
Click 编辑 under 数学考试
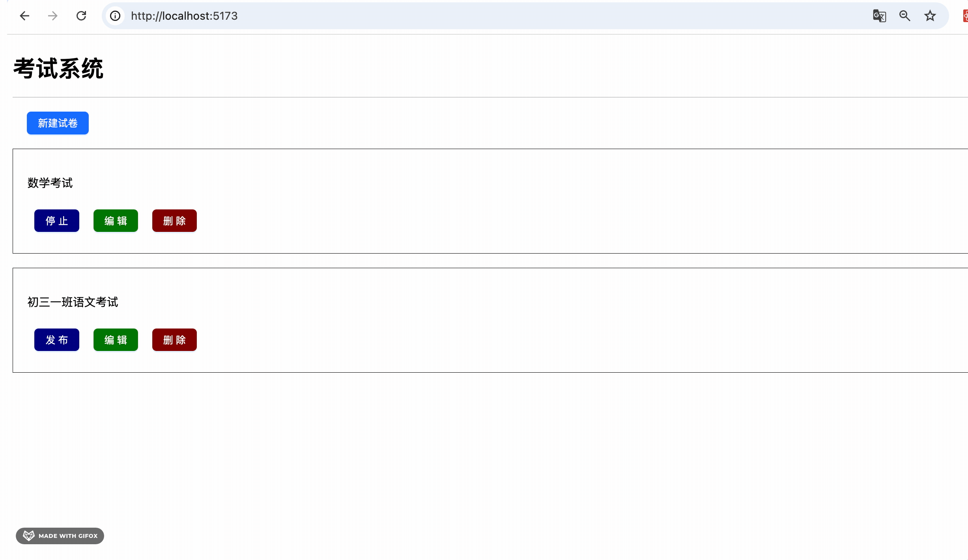coord(115,220)
